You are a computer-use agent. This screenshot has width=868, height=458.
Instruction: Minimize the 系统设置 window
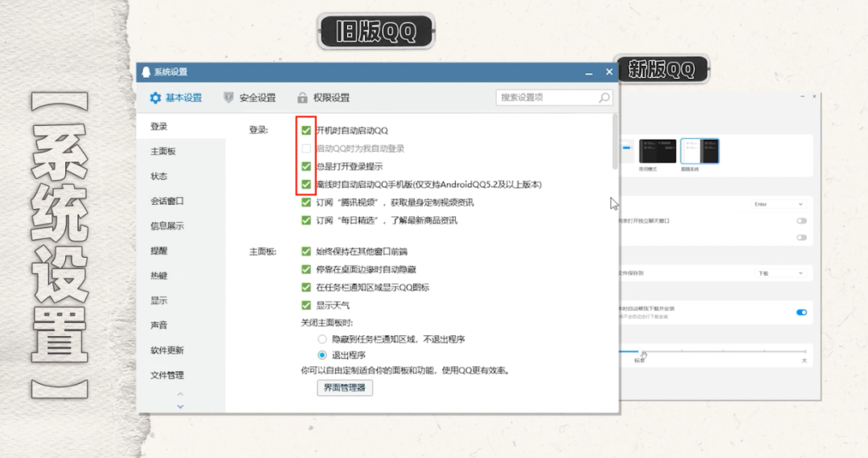click(589, 72)
